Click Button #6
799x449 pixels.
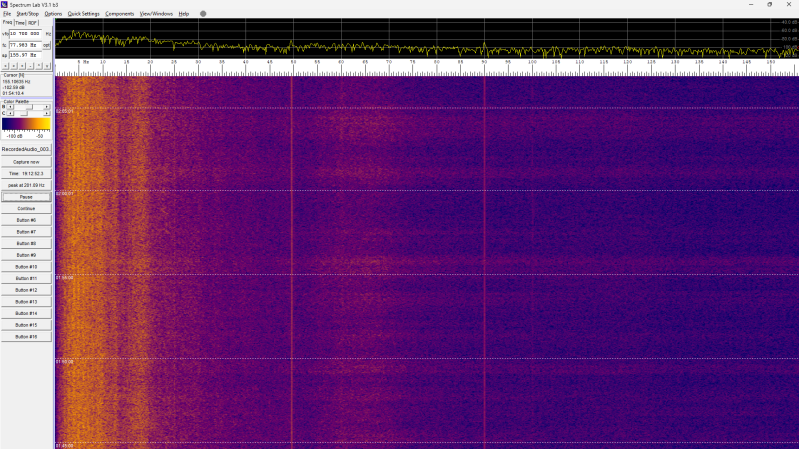tap(26, 220)
